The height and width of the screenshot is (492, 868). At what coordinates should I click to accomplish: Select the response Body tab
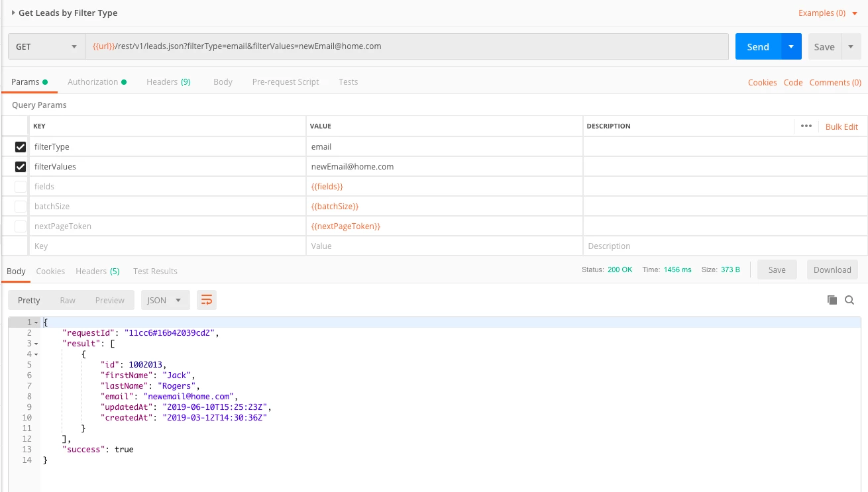[x=16, y=271]
